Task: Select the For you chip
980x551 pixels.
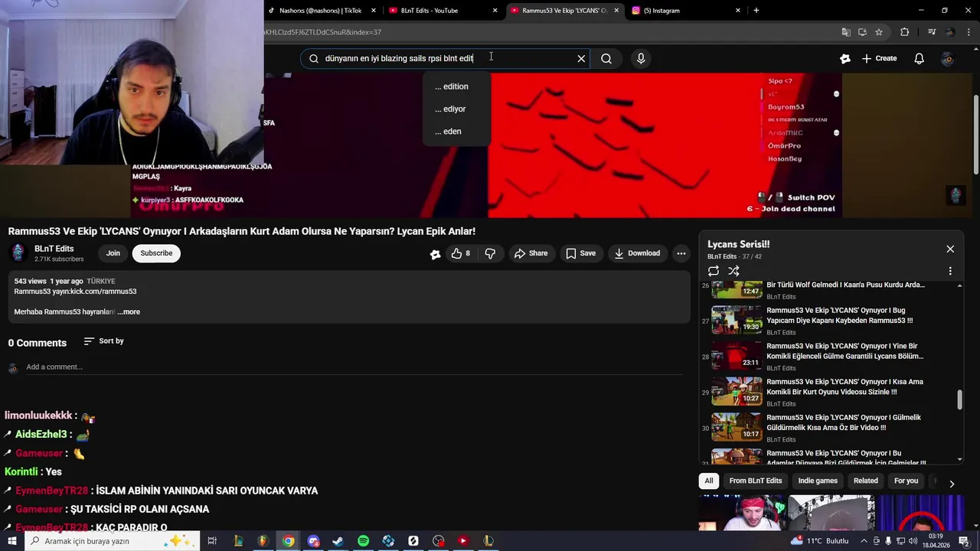Action: point(906,481)
